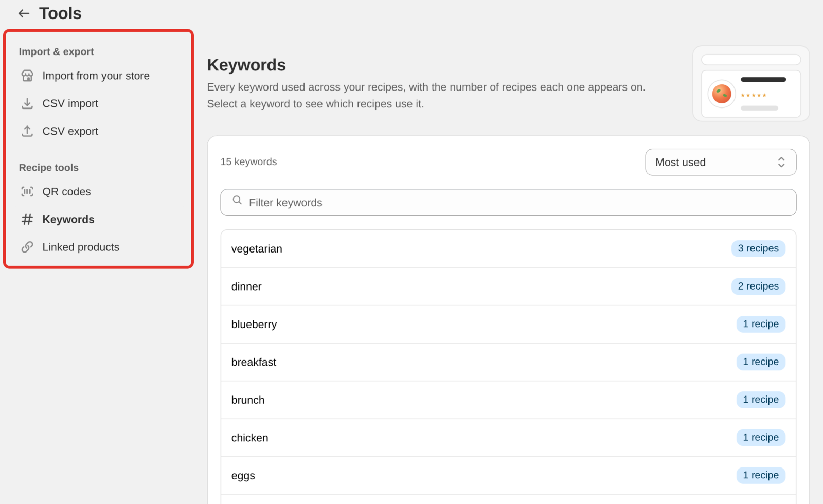
Task: Click the 1 recipe badge for blueberry
Action: click(x=761, y=324)
